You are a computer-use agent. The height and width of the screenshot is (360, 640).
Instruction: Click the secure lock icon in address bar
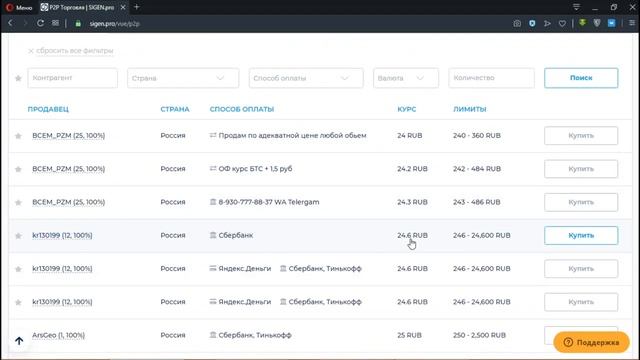[78, 24]
